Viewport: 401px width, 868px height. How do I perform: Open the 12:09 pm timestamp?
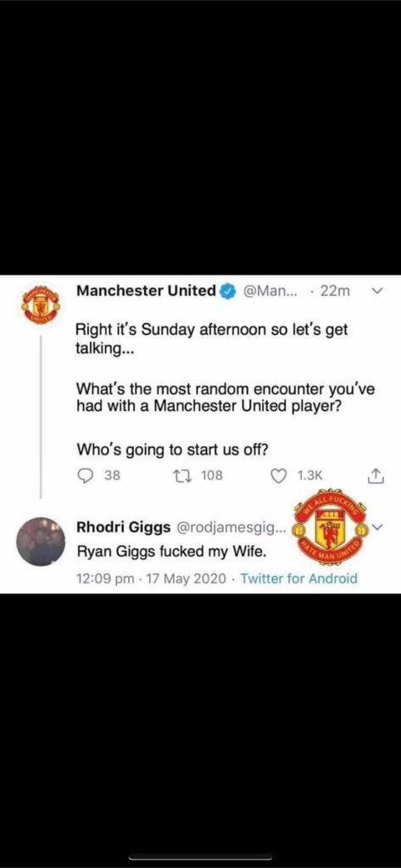pyautogui.click(x=105, y=578)
